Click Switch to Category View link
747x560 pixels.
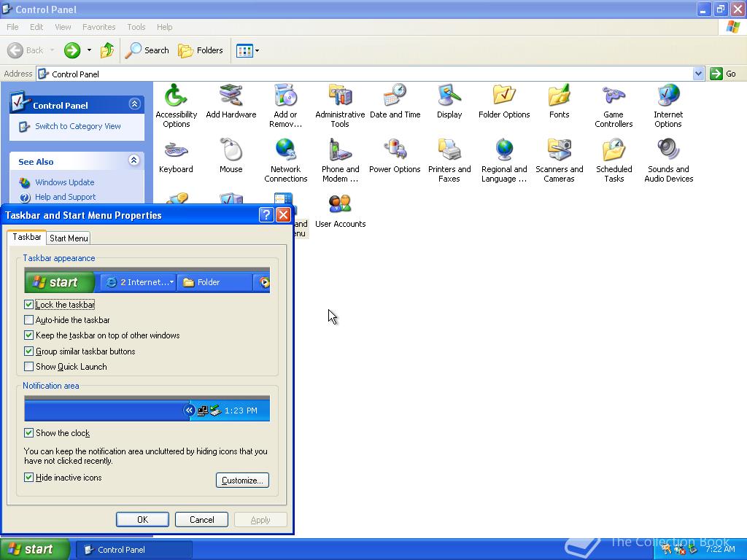click(x=77, y=126)
